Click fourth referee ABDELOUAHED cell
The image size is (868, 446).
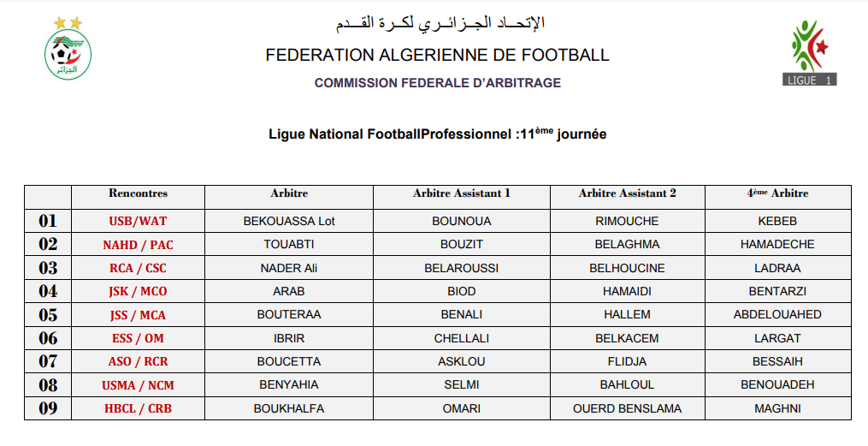click(777, 314)
